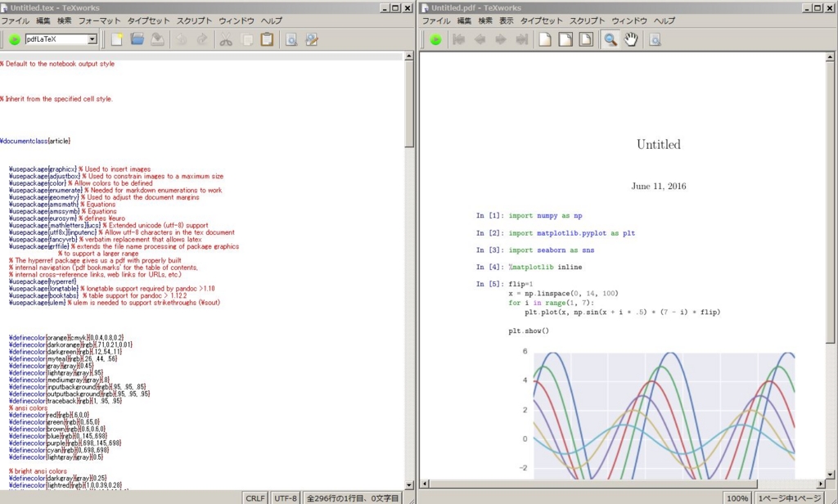Click editor vertical scrollbar down arrow
The width and height of the screenshot is (838, 504).
click(x=409, y=485)
